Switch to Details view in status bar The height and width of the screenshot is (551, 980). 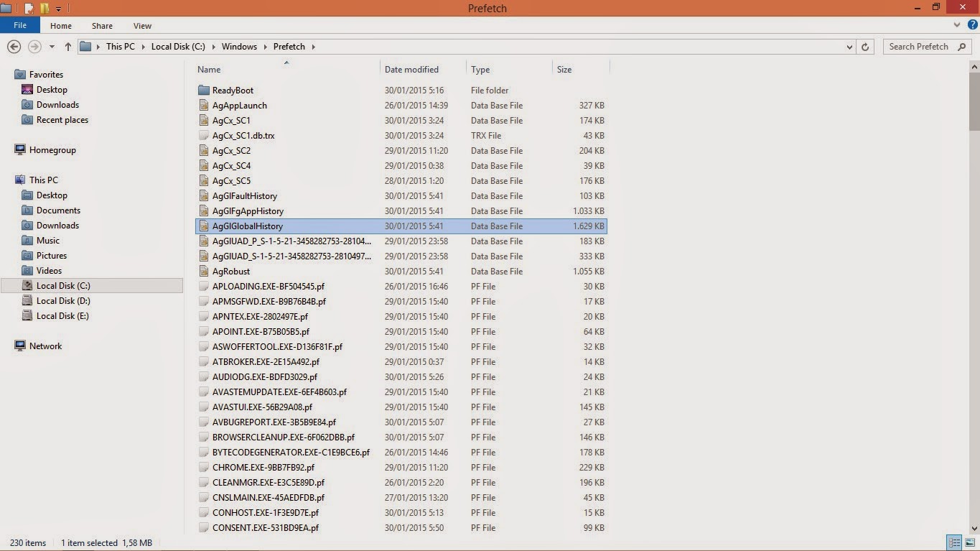coord(954,542)
